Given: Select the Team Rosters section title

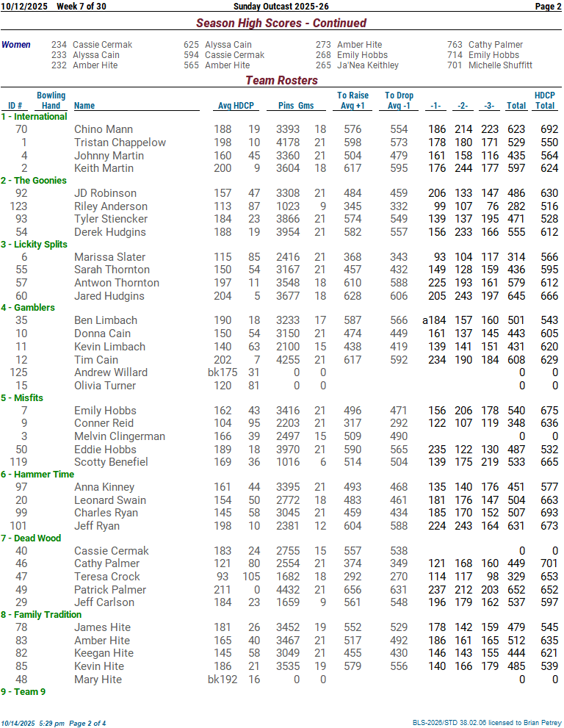Looking at the screenshot, I should pyautogui.click(x=281, y=80).
